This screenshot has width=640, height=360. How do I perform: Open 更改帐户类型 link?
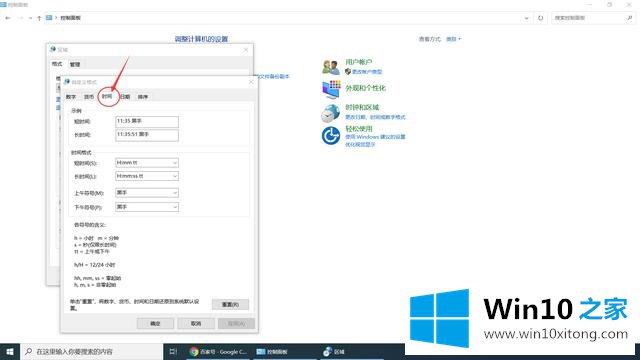point(367,72)
